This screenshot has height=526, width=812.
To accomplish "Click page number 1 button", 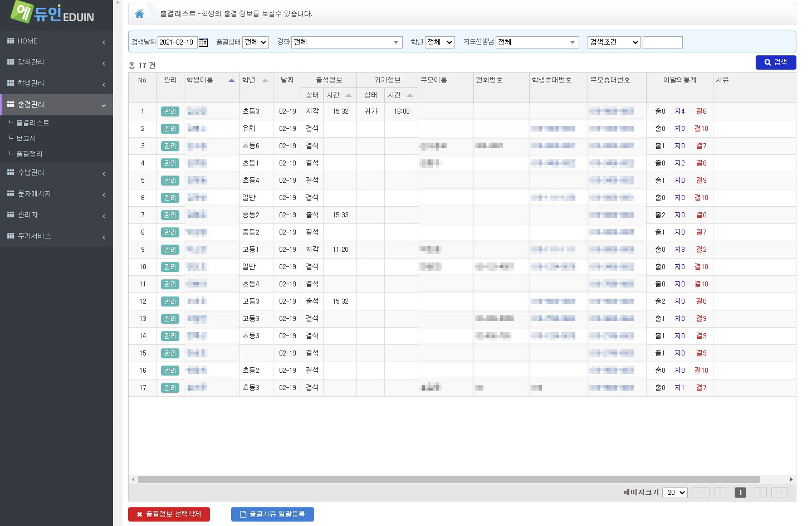I will click(740, 493).
